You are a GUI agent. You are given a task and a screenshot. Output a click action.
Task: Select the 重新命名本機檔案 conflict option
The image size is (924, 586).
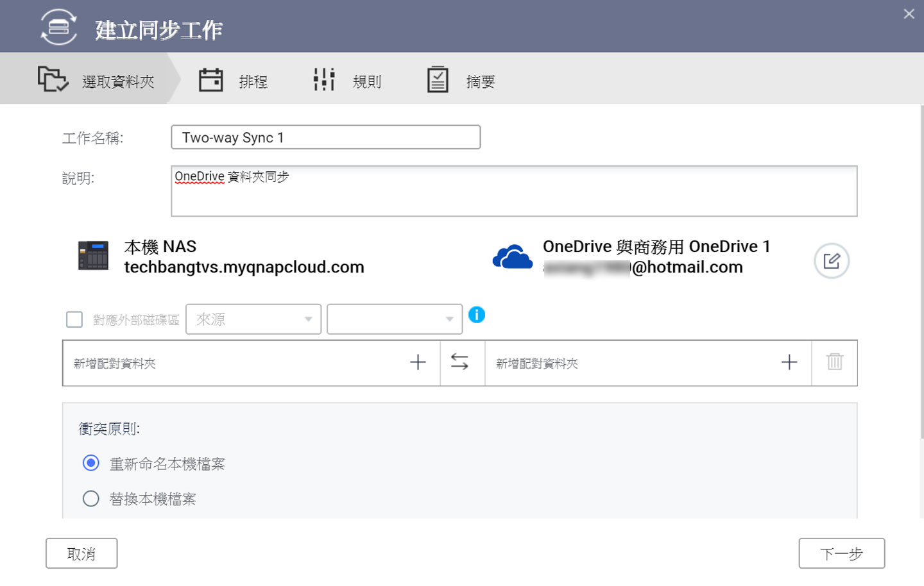tap(91, 463)
